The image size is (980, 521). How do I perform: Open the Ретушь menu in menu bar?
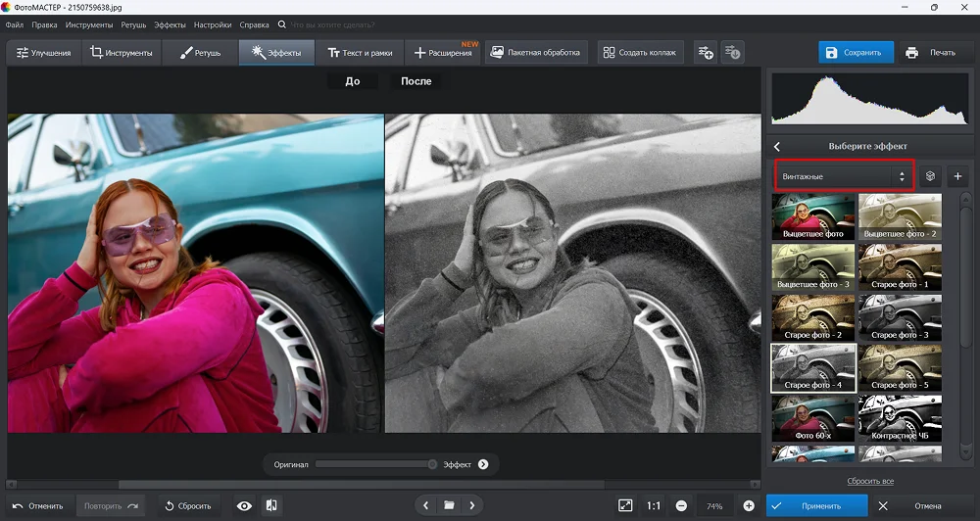coord(133,25)
